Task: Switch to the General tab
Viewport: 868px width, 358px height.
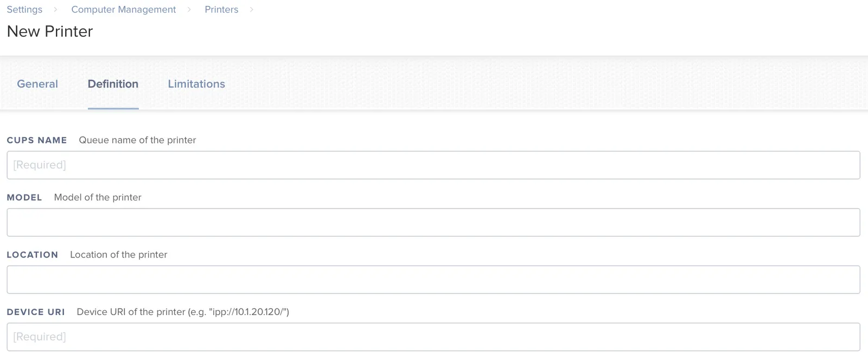Action: point(37,84)
